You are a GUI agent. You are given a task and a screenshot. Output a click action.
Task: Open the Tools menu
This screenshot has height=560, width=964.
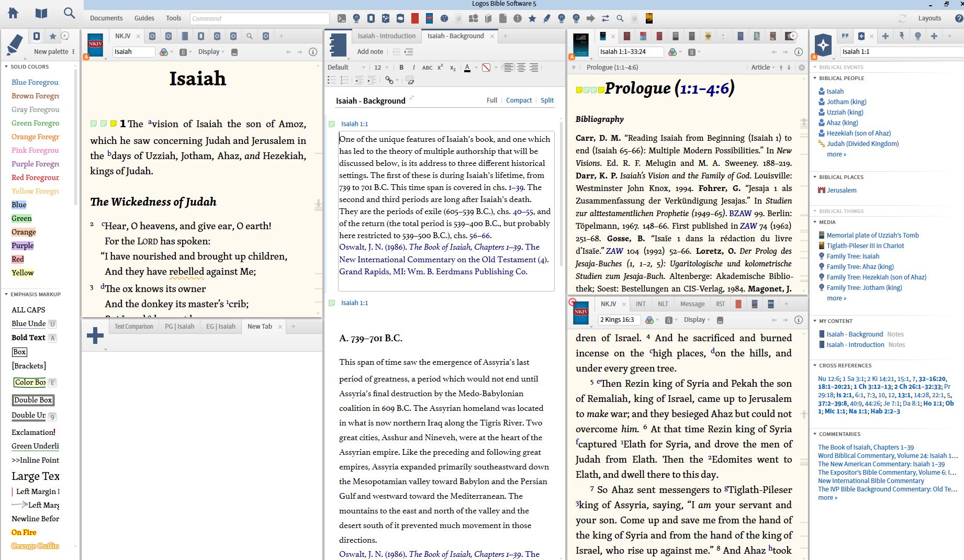pos(174,18)
